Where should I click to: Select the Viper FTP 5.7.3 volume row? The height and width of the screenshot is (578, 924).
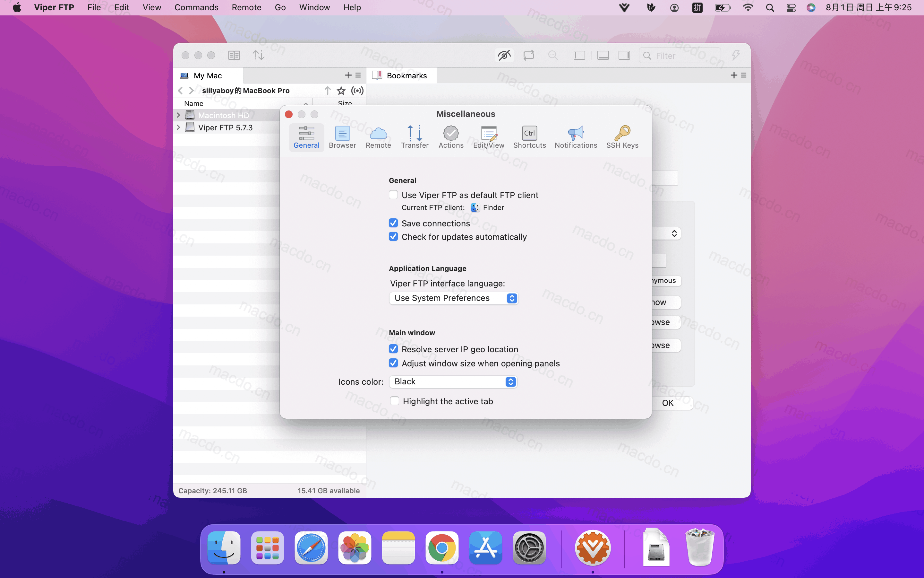(x=227, y=127)
